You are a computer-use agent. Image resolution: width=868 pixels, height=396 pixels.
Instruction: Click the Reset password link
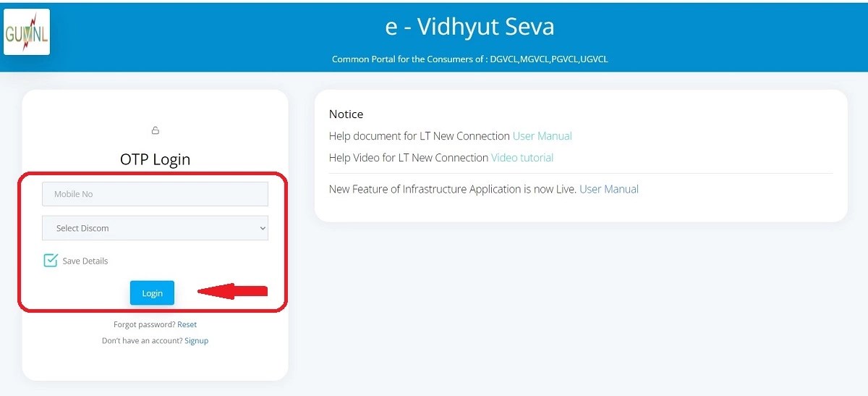pyautogui.click(x=187, y=324)
